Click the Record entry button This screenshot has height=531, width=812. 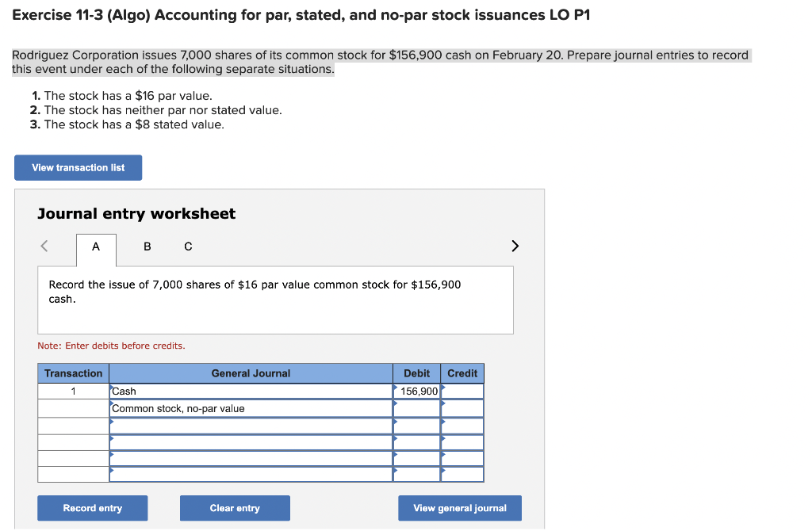tap(92, 508)
